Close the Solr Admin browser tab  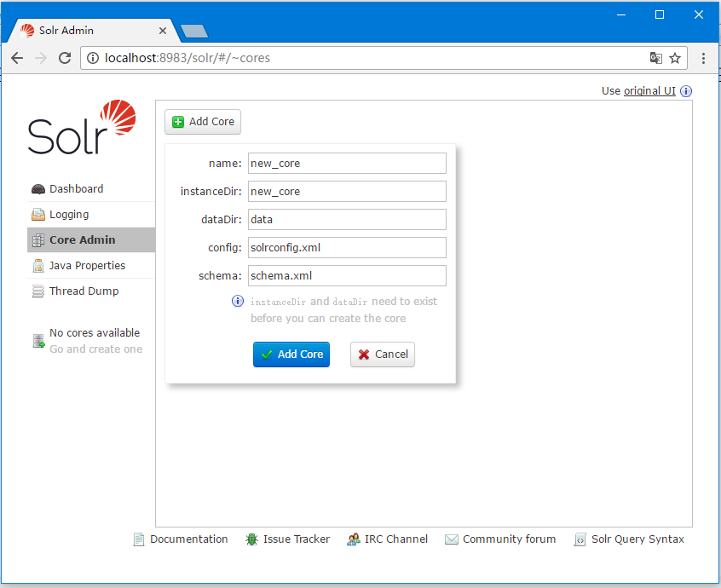click(162, 31)
